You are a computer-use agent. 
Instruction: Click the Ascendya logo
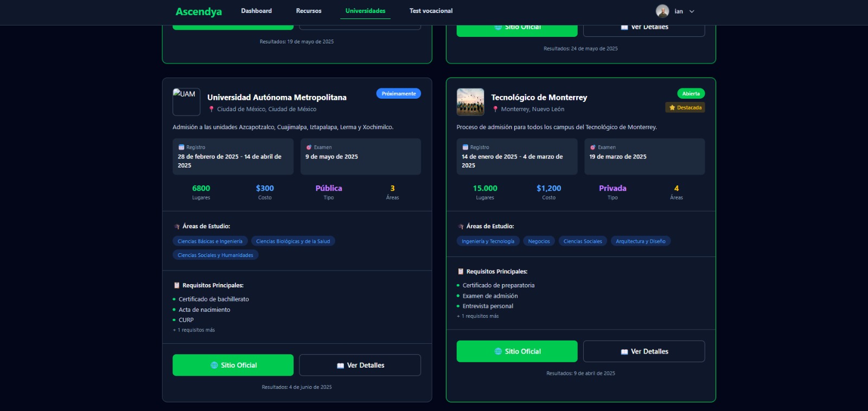tap(199, 11)
